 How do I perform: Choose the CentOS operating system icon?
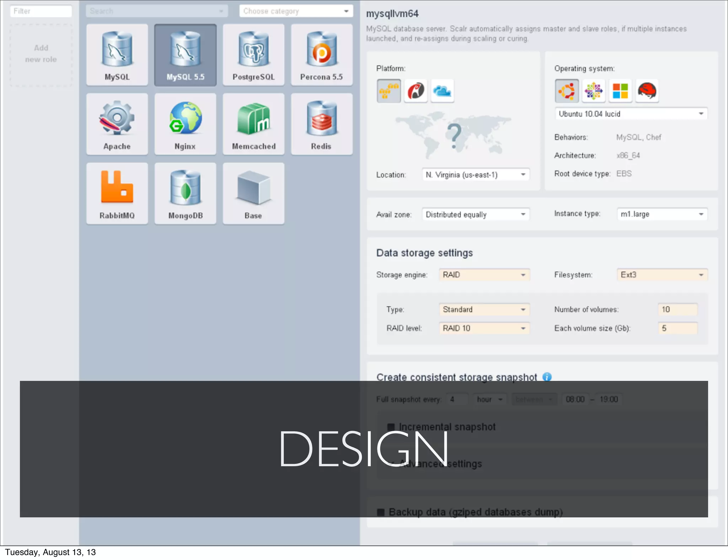tap(594, 91)
